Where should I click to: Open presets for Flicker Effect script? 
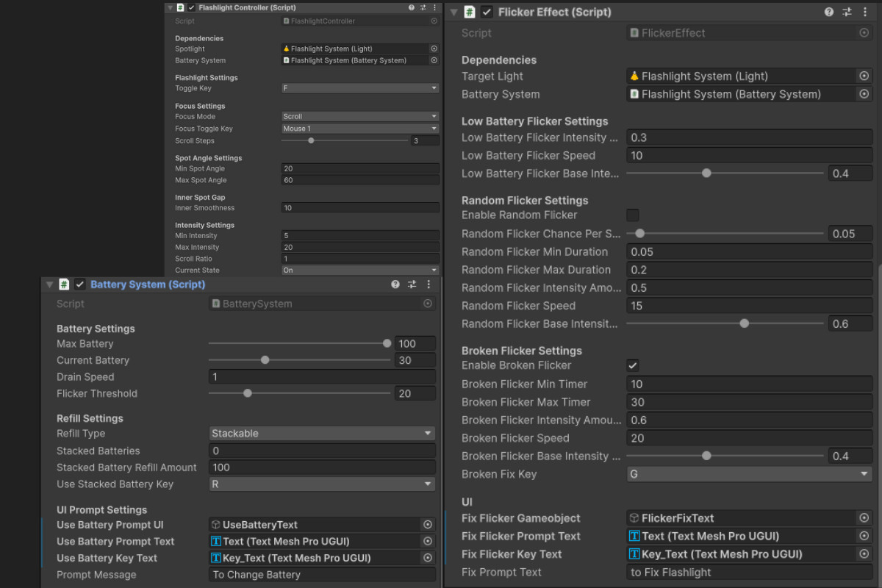click(x=847, y=12)
